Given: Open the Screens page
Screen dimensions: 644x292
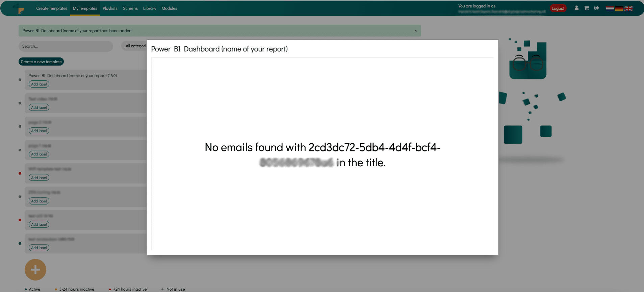Looking at the screenshot, I should point(130,8).
